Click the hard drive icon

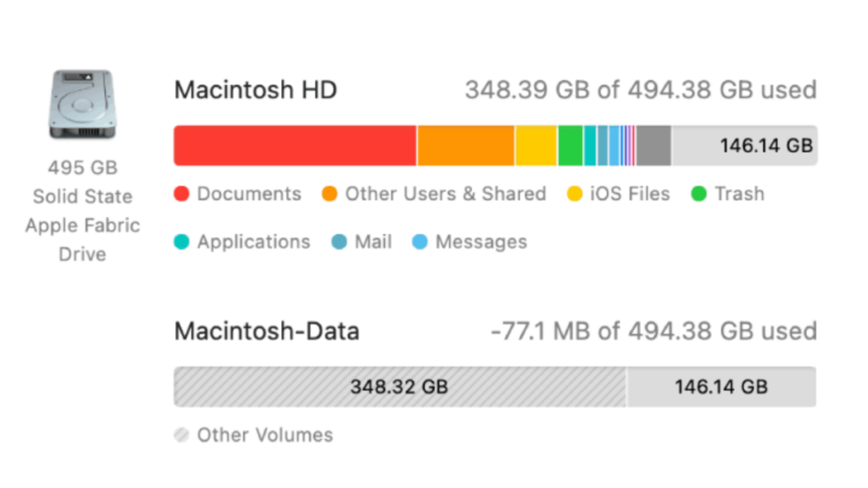tap(82, 107)
